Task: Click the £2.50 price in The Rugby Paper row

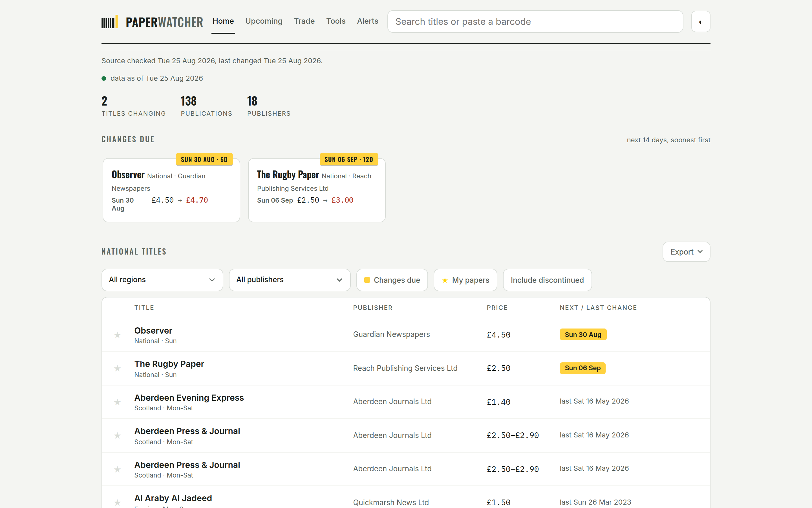Action: pos(498,369)
